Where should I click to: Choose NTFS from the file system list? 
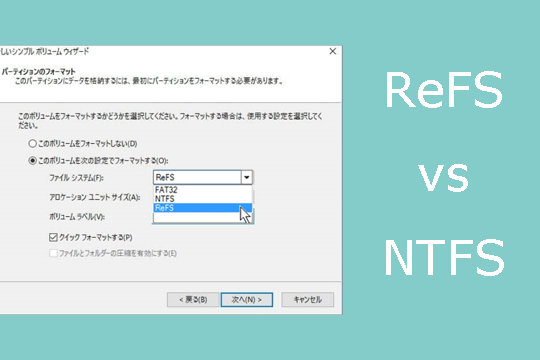[202, 199]
